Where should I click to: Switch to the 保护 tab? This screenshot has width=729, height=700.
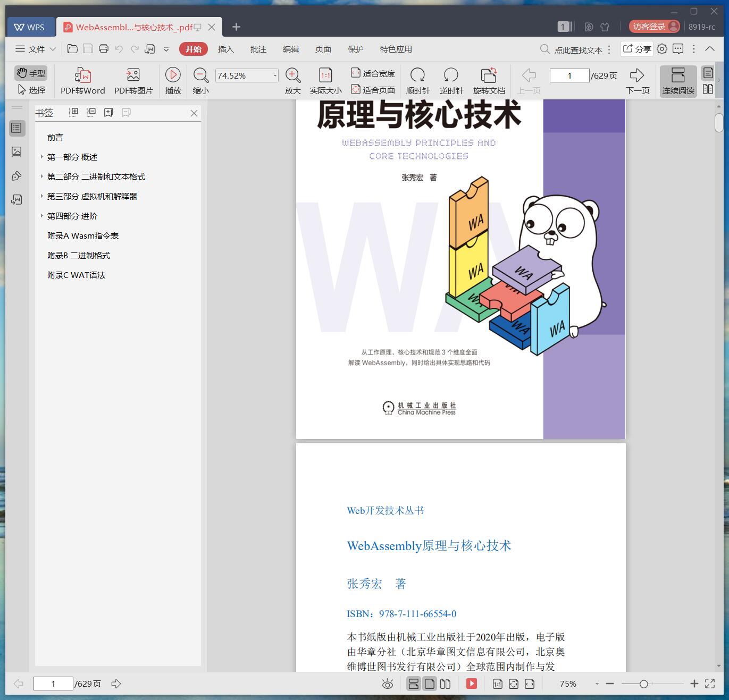point(355,49)
